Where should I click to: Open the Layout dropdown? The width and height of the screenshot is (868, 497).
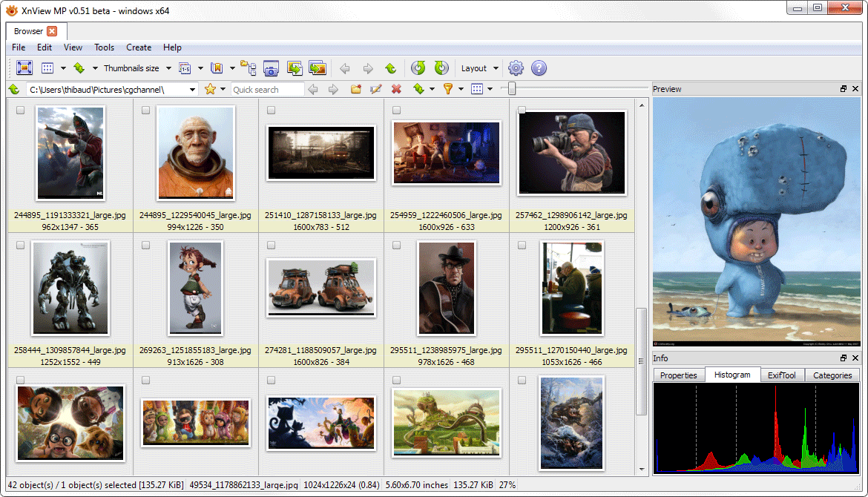coord(477,68)
